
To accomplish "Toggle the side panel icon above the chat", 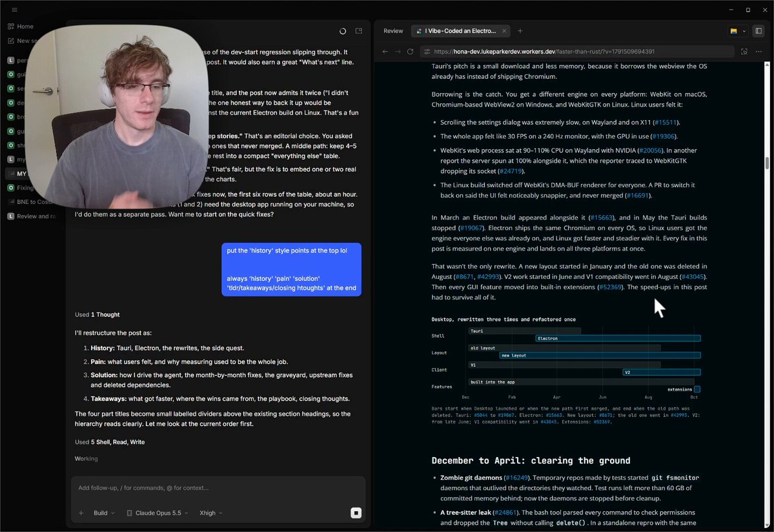I will tap(359, 31).
